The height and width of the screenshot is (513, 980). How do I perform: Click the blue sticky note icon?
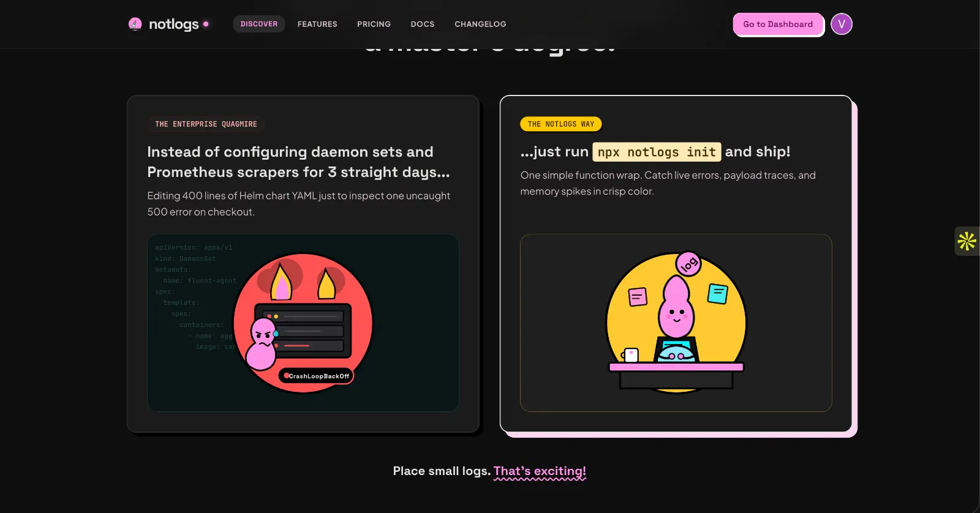click(717, 294)
